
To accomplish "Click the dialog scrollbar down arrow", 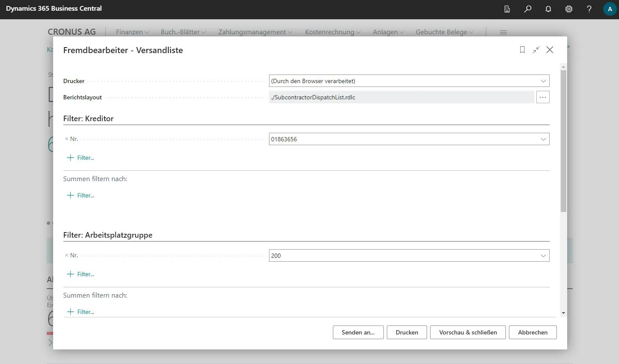I will tap(563, 313).
